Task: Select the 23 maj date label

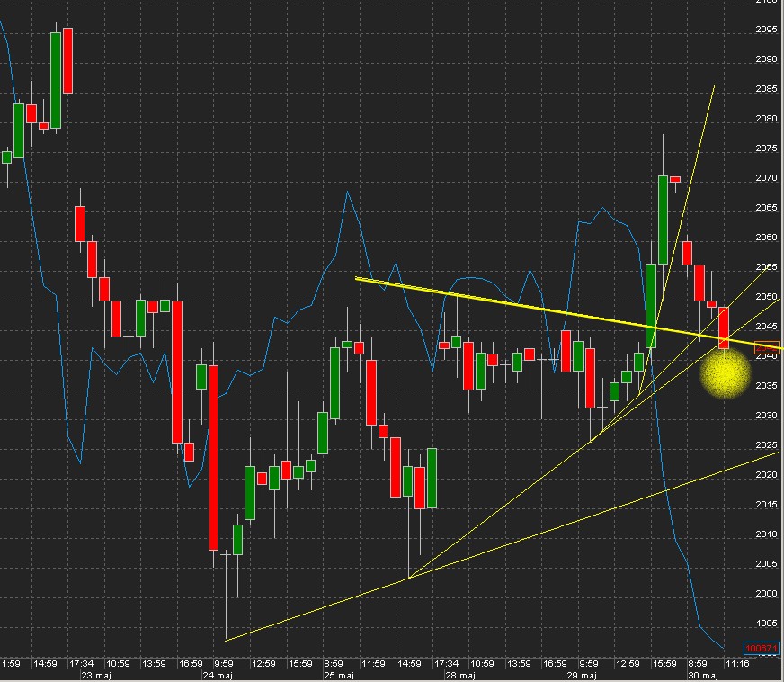Action: click(96, 676)
